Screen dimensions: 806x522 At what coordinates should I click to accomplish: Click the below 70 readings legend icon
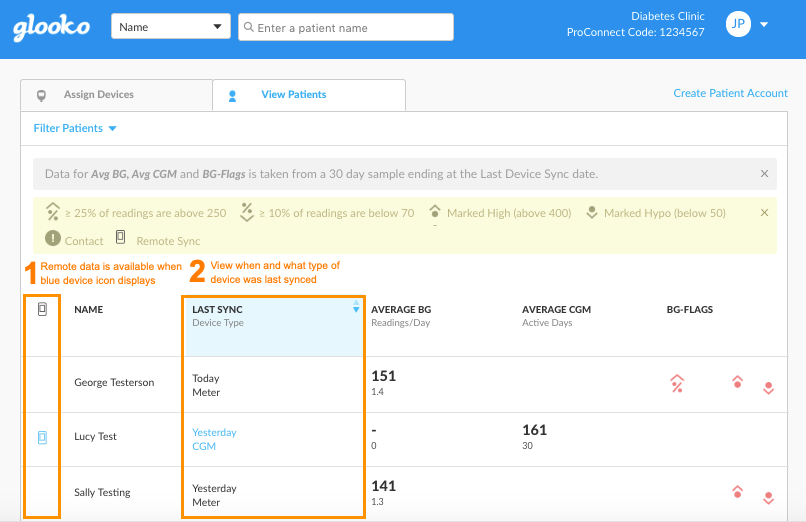tap(247, 212)
